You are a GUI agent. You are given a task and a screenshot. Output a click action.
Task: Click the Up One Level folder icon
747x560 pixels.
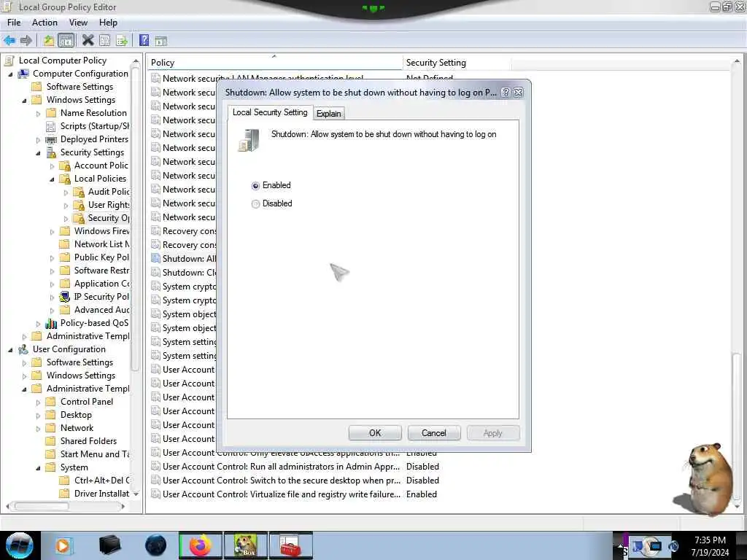pos(49,41)
